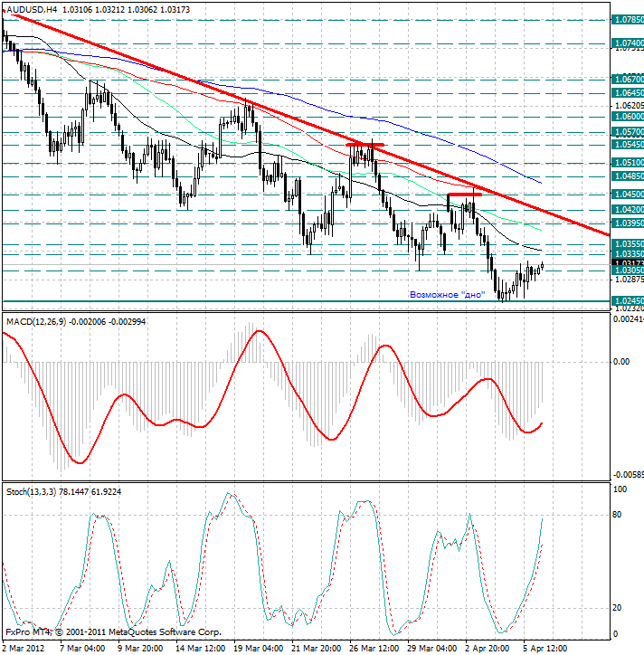Click the Stochastic 80 level label
Image resolution: width=644 pixels, height=655 pixels.
(617, 515)
